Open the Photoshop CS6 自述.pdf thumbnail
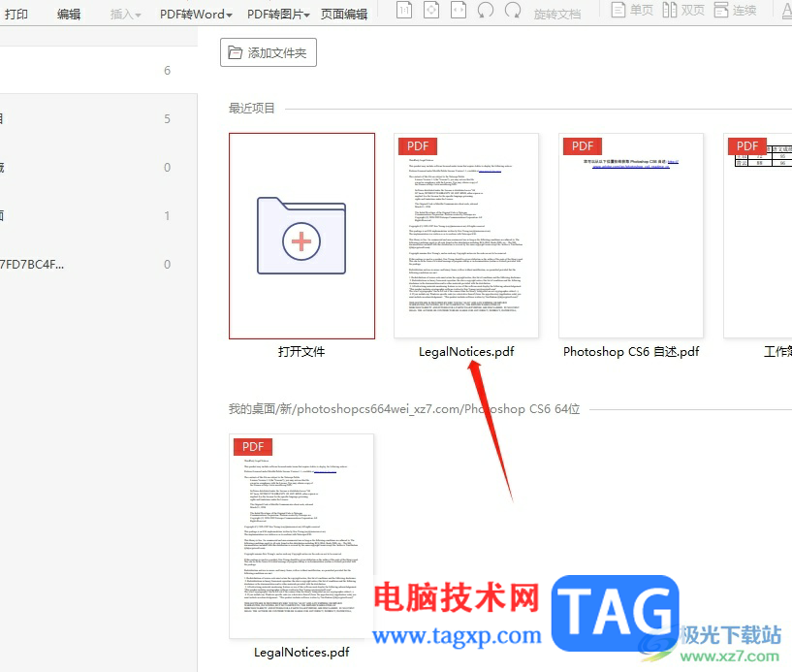 pyautogui.click(x=631, y=236)
